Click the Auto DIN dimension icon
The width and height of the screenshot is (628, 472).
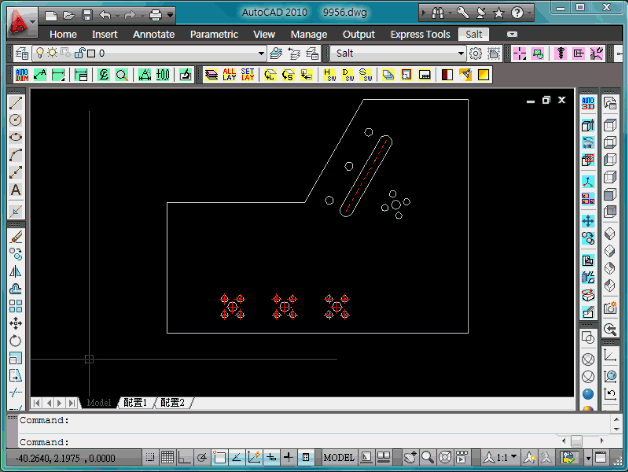coord(22,75)
